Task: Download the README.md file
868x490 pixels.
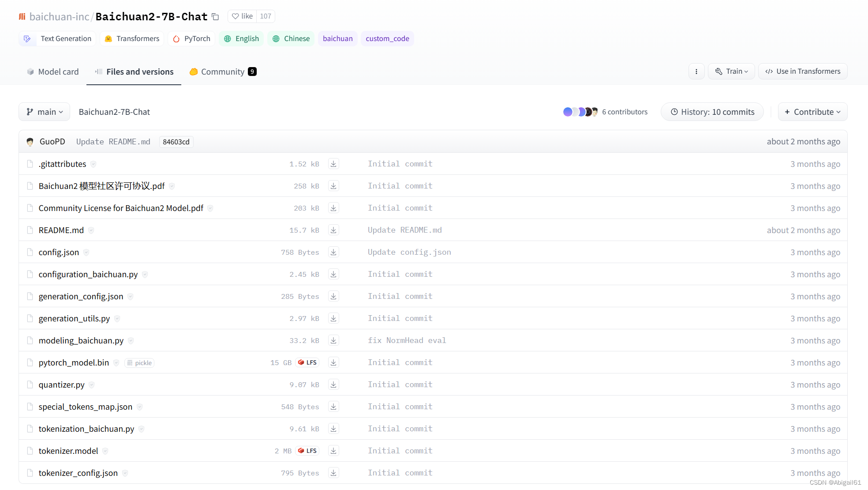Action: (x=333, y=230)
